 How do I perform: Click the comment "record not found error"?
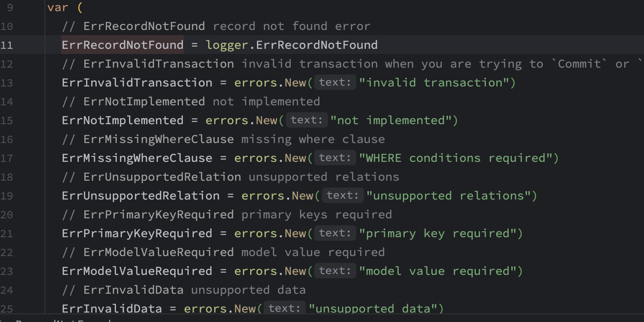point(291,26)
